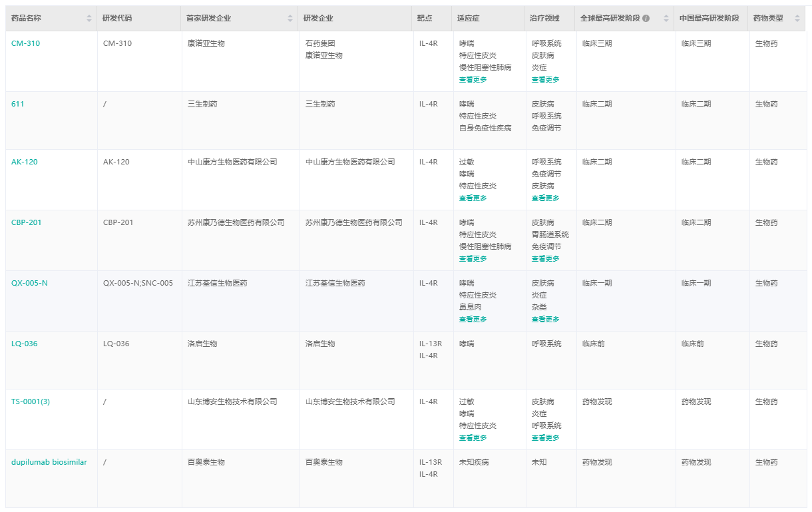Open the LQ-036 drug link
The image size is (812, 512).
(25, 344)
